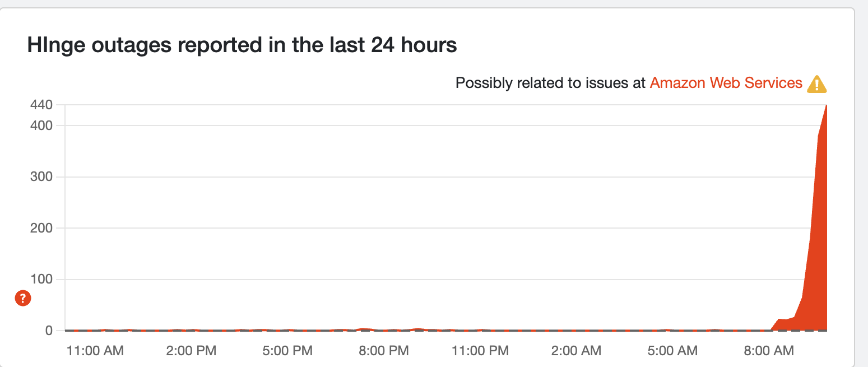
Task: Select the 300 y-axis label
Action: (x=41, y=177)
